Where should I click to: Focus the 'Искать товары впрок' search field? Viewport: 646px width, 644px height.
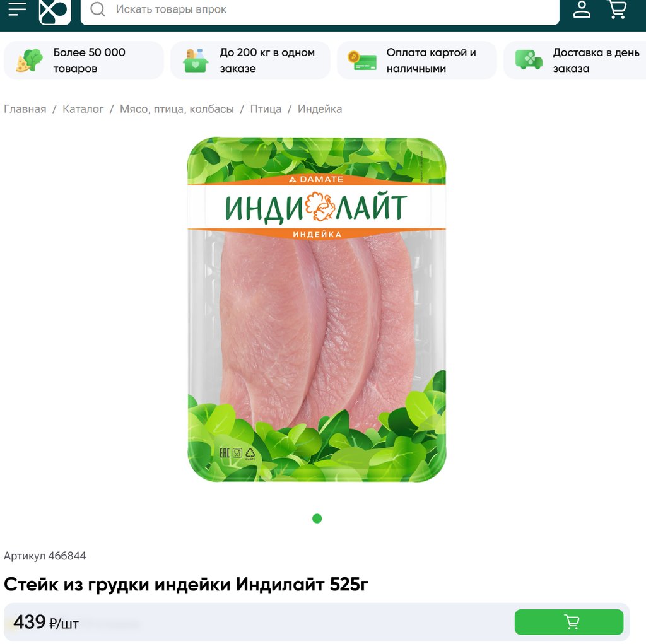320,9
